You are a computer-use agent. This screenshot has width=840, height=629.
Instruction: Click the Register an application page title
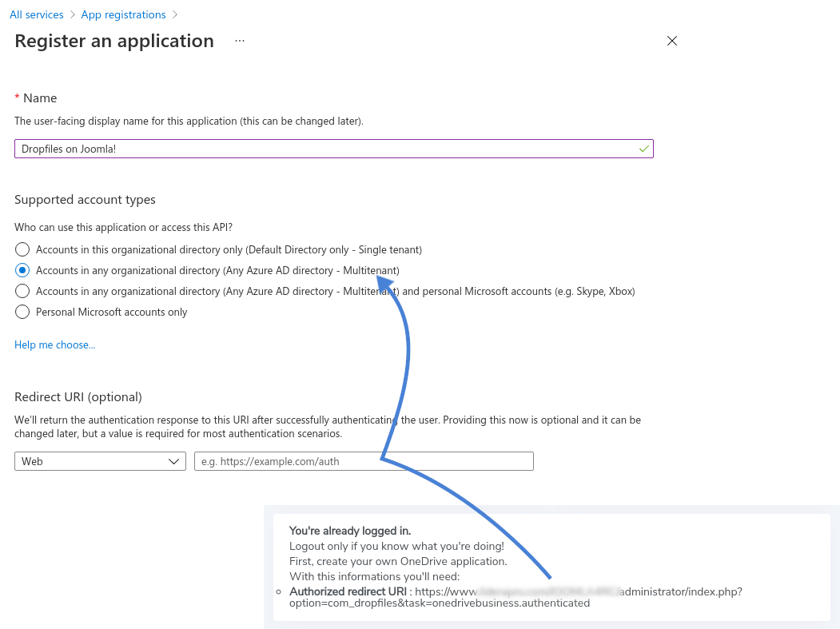pyautogui.click(x=114, y=41)
